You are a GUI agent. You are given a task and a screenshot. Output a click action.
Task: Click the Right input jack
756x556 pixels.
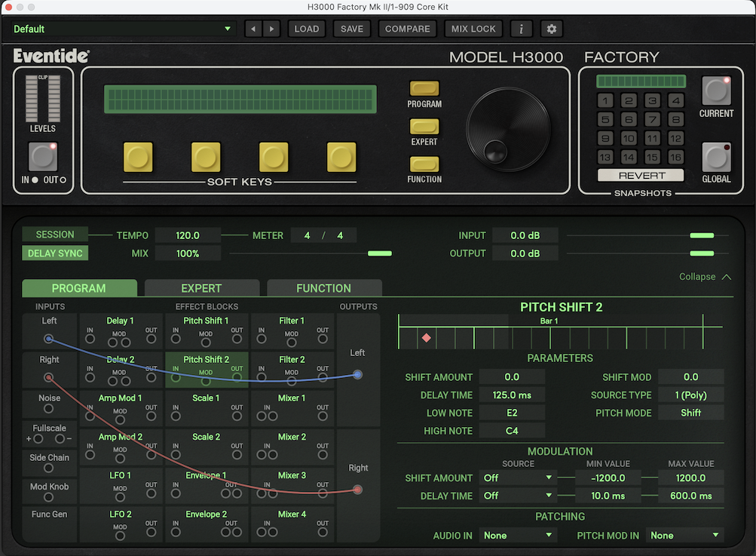[x=48, y=377]
